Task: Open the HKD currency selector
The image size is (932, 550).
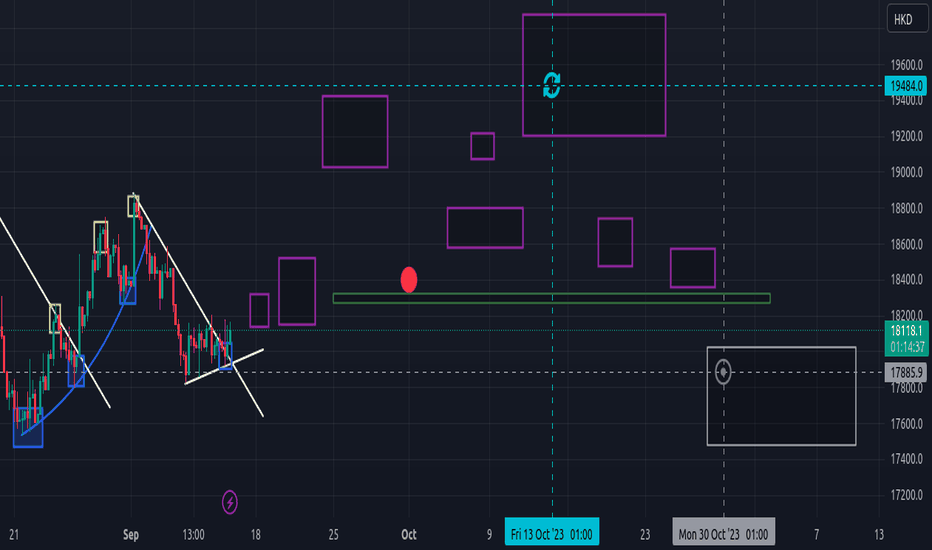Action: click(906, 19)
